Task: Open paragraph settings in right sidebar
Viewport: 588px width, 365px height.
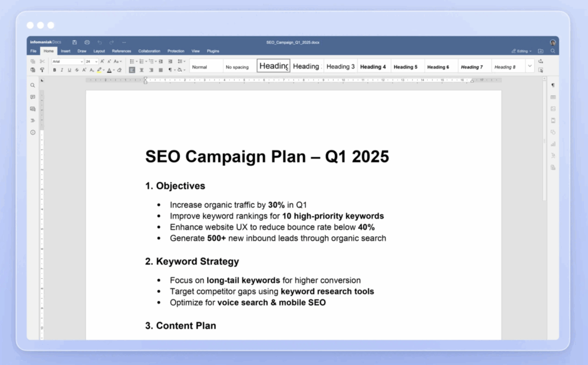Action: pos(553,85)
